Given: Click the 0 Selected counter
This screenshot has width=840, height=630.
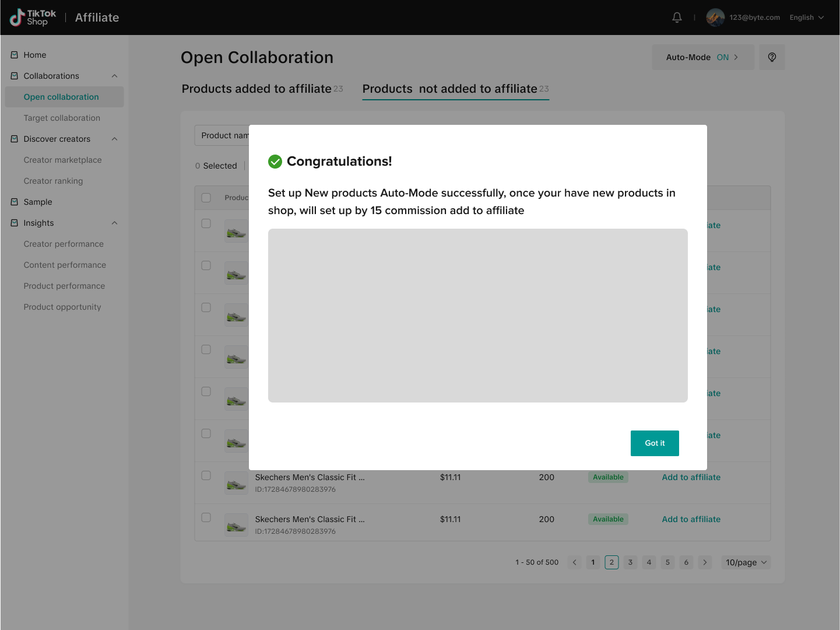Looking at the screenshot, I should [216, 166].
